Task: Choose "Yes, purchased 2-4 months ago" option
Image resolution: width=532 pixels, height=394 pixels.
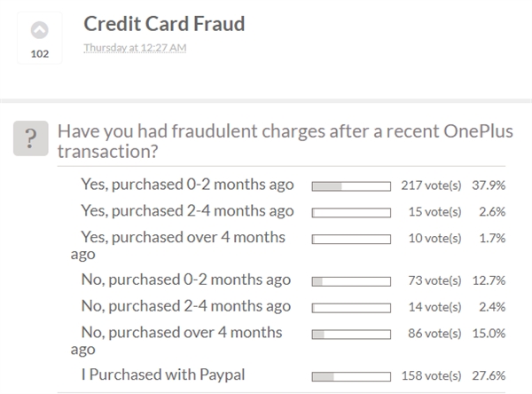Action: [186, 210]
